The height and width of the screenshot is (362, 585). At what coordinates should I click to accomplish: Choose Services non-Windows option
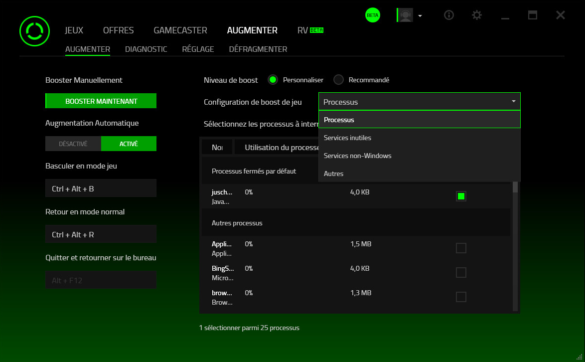click(x=419, y=156)
